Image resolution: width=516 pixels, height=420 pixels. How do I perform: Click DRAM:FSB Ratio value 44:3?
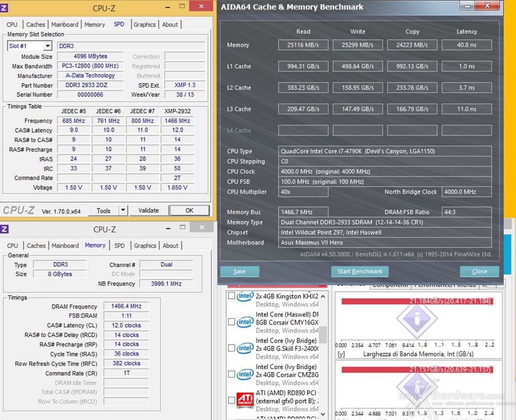coord(466,212)
